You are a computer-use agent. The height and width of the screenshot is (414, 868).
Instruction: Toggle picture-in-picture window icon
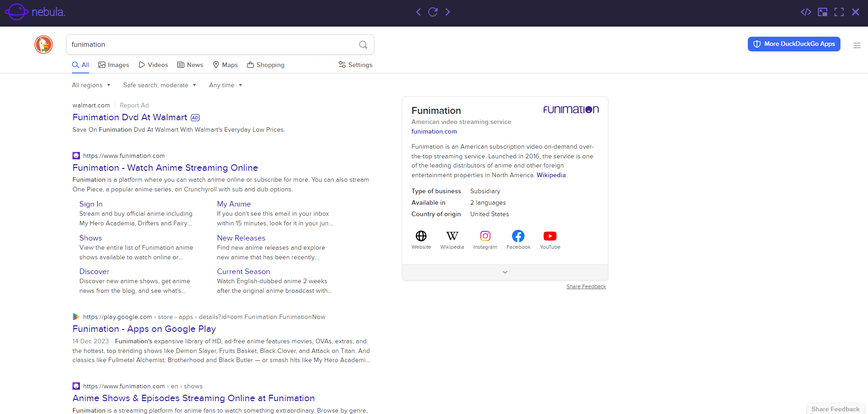pos(823,12)
